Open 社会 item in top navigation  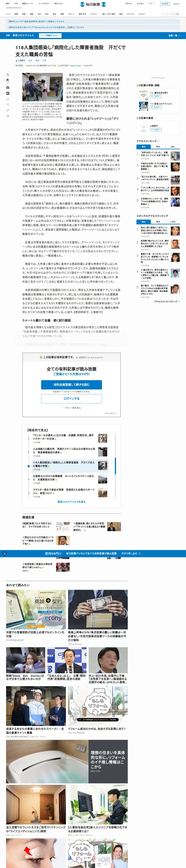(x=39, y=14)
